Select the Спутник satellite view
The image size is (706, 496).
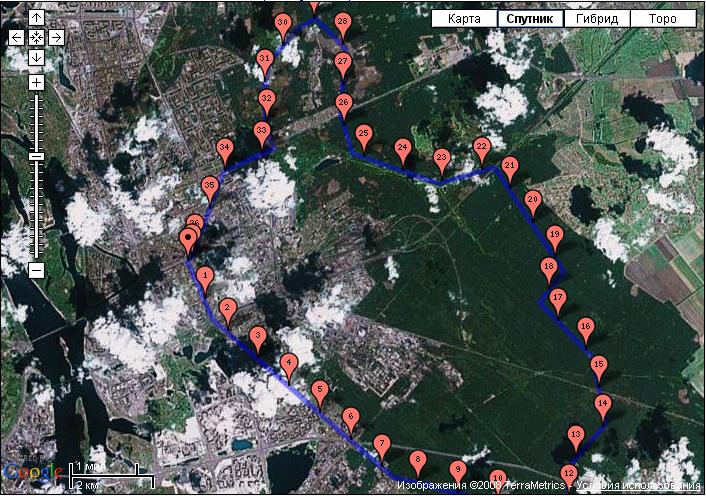click(530, 19)
